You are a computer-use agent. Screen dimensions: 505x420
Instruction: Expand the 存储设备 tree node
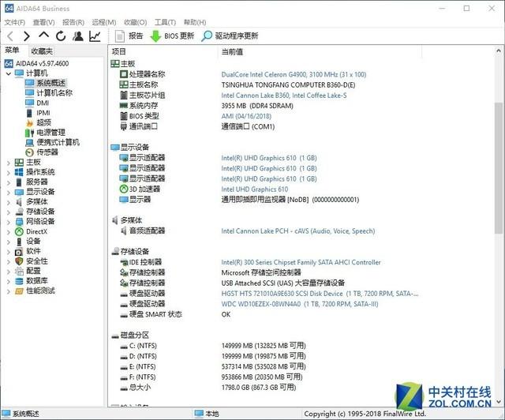[x=9, y=212]
